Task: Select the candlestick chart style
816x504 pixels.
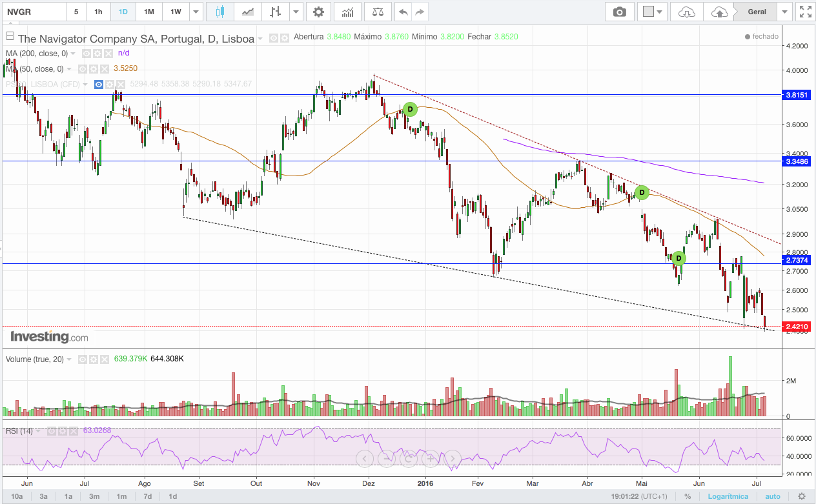Action: click(220, 12)
